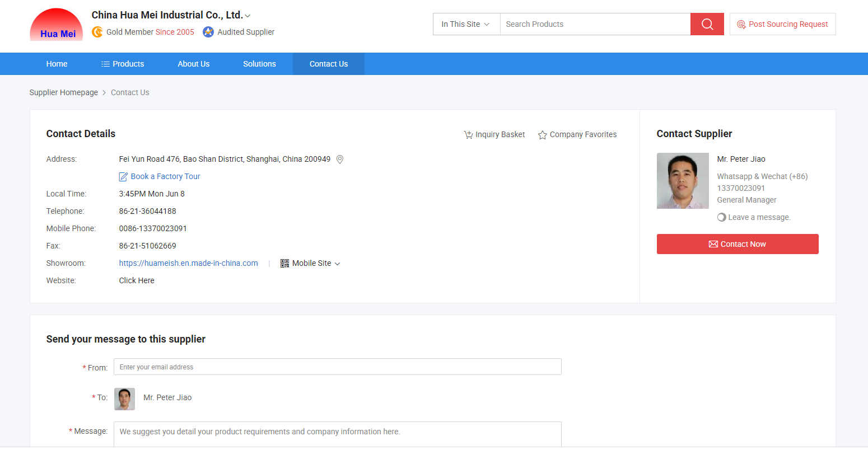Click the Post Sourcing Request button
The height and width of the screenshot is (450, 868).
pyautogui.click(x=782, y=24)
